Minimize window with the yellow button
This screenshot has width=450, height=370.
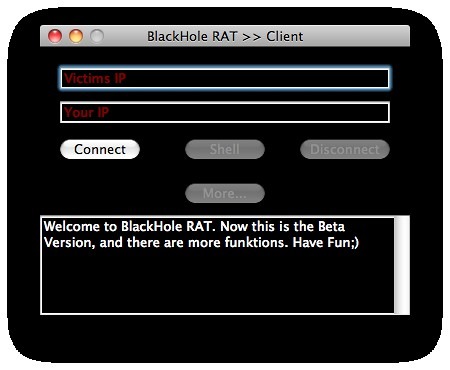(x=76, y=36)
